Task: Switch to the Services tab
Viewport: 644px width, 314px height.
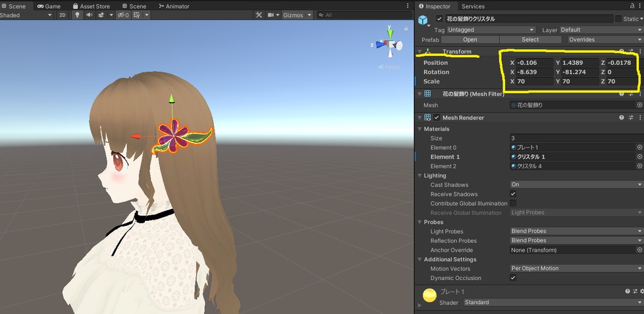Action: (x=473, y=6)
